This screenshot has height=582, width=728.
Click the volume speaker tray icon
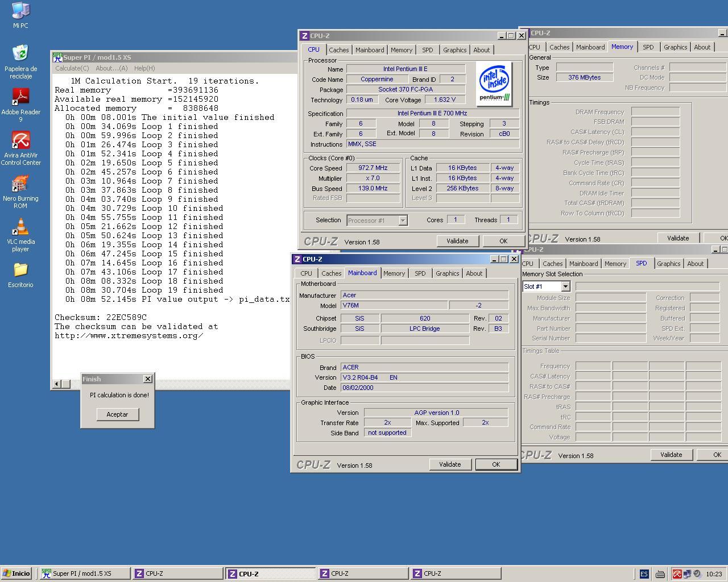(x=696, y=574)
